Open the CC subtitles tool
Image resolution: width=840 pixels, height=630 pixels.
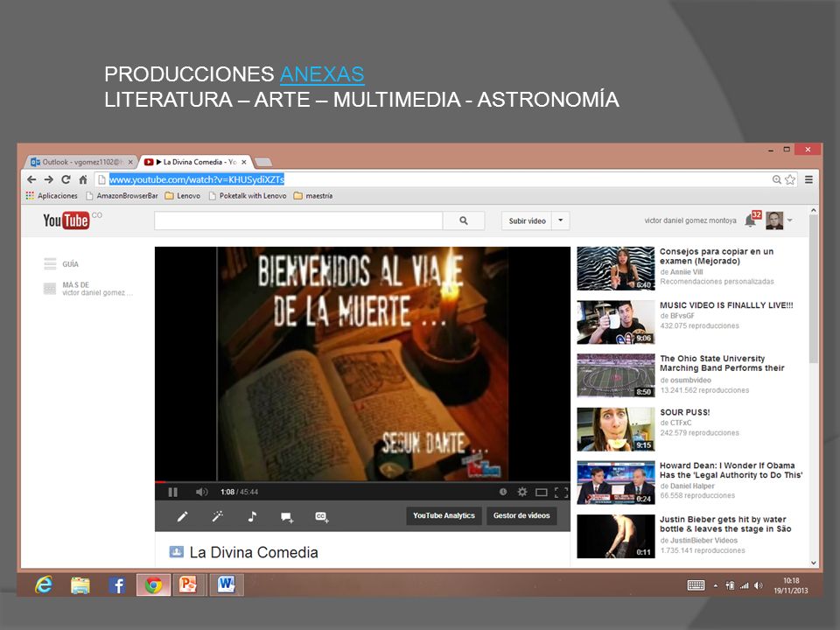coord(321,517)
